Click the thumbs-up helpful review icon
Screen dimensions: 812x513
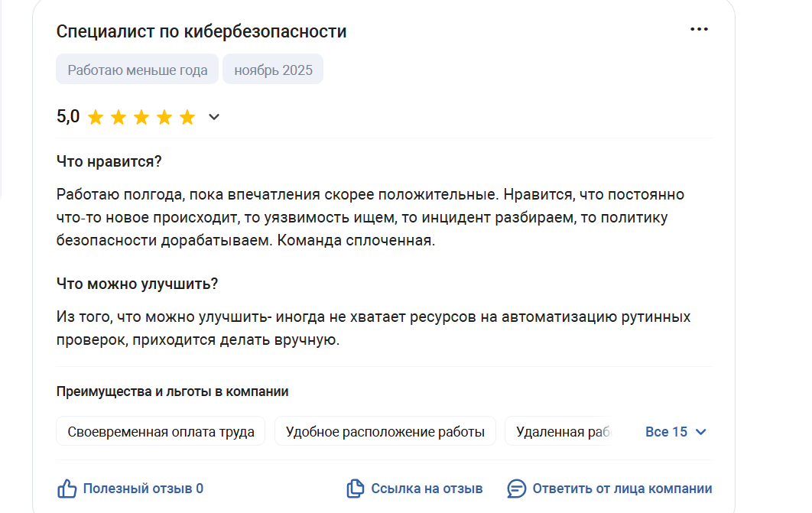point(67,489)
